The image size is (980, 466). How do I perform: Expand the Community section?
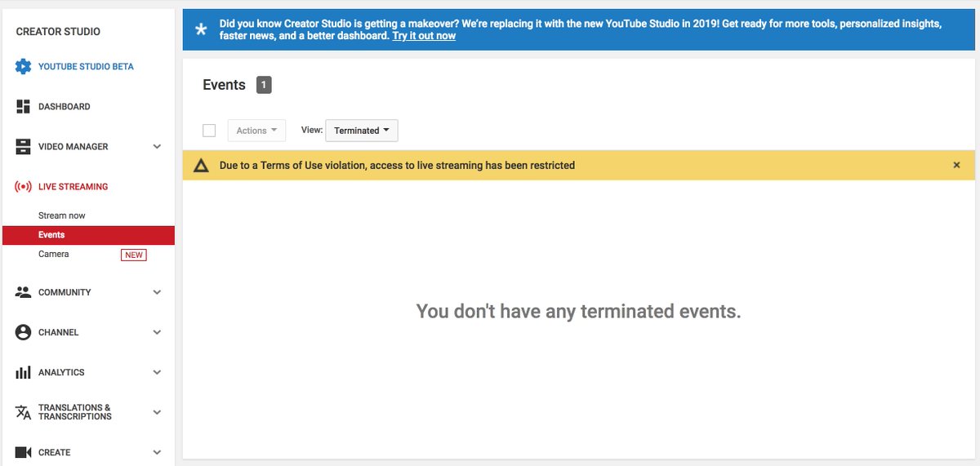158,292
